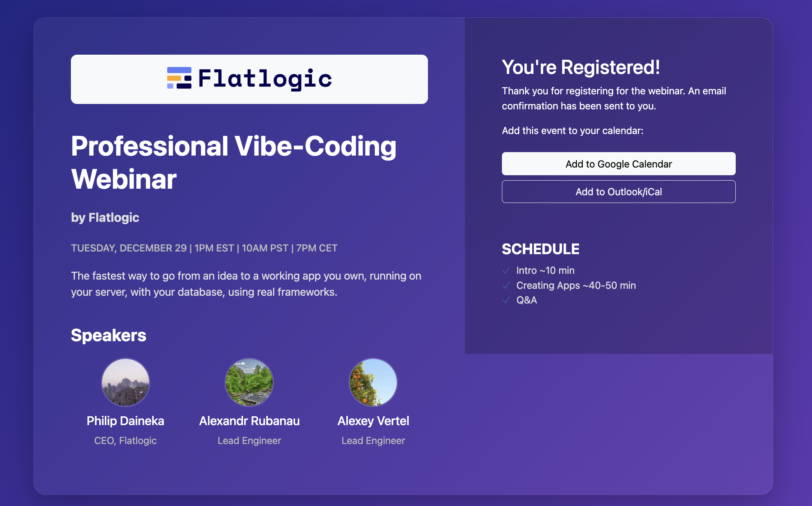The image size is (812, 506).
Task: Click the Alexey Vertel speaker name
Action: [373, 421]
